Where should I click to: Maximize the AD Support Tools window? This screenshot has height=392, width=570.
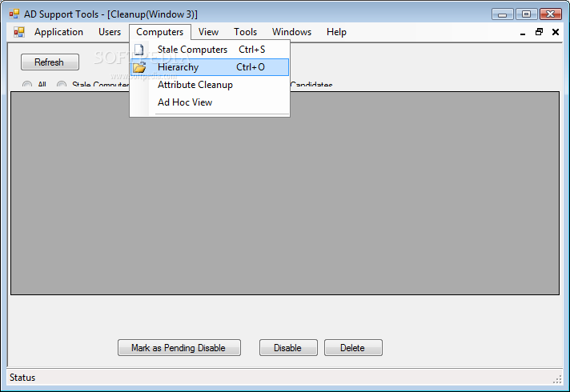526,14
